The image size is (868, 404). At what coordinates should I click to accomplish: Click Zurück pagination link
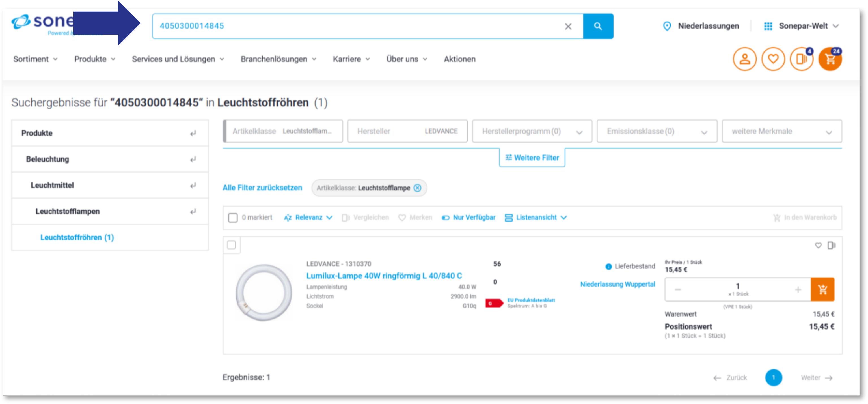[730, 378]
